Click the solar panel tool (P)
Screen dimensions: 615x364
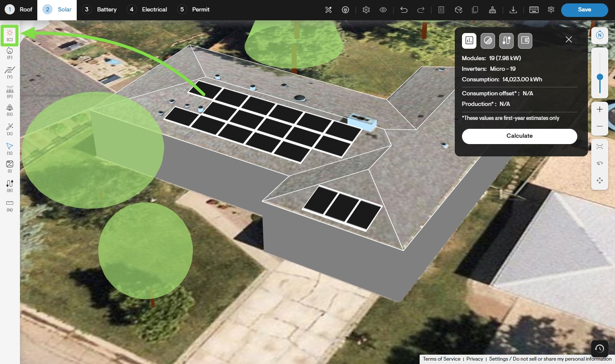[x=10, y=91]
